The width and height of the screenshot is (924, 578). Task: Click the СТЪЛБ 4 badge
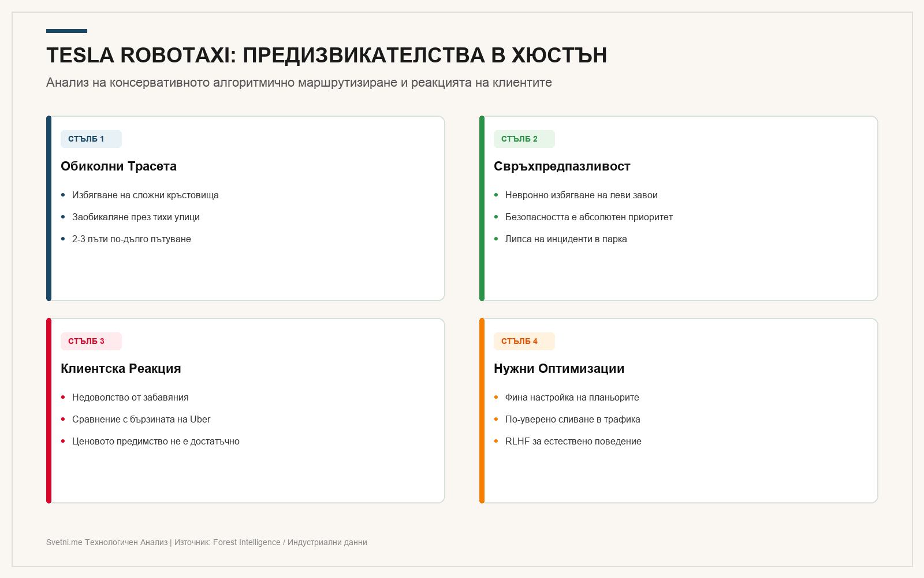coord(524,341)
